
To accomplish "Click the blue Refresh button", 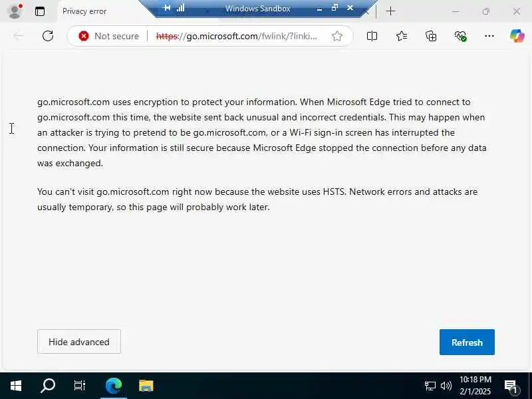I will [x=467, y=342].
